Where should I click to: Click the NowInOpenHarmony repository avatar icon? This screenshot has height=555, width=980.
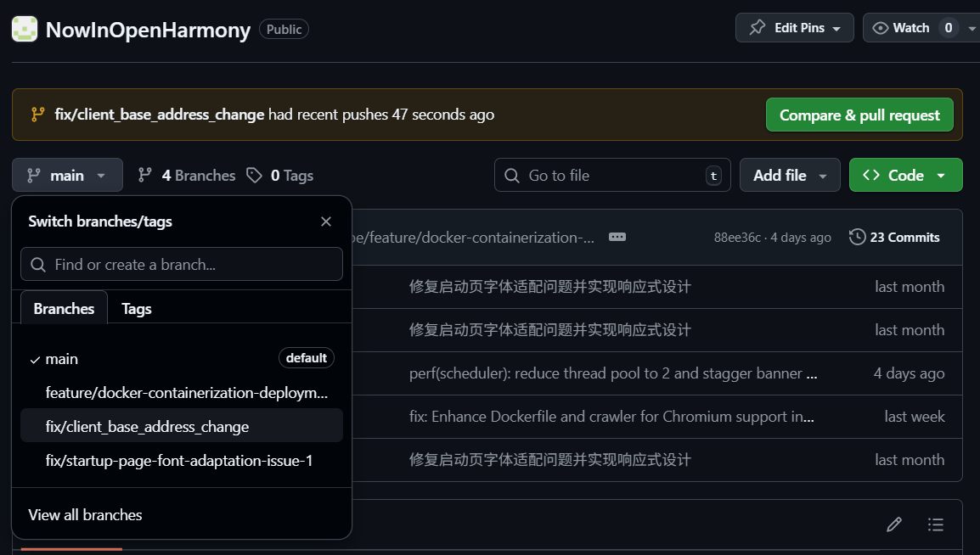point(25,29)
